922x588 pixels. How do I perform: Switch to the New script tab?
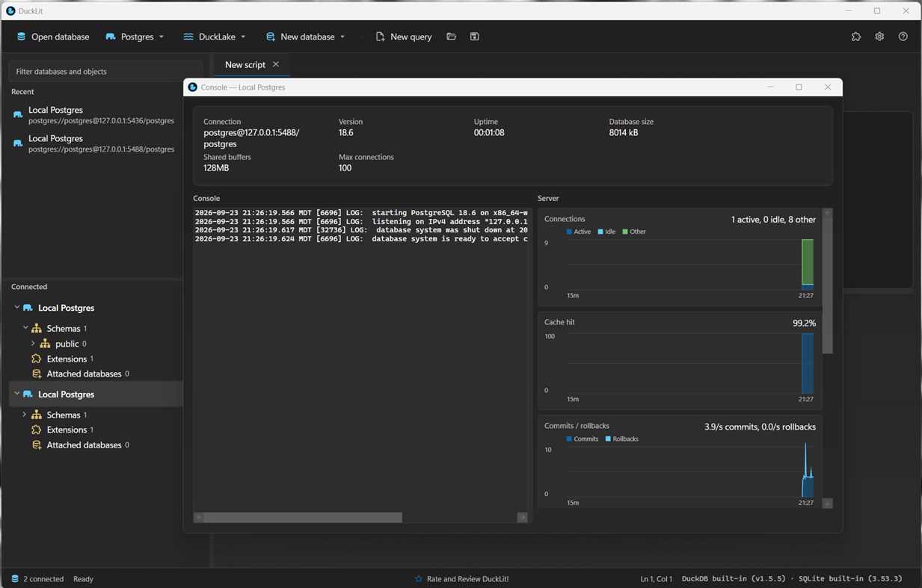tap(245, 65)
